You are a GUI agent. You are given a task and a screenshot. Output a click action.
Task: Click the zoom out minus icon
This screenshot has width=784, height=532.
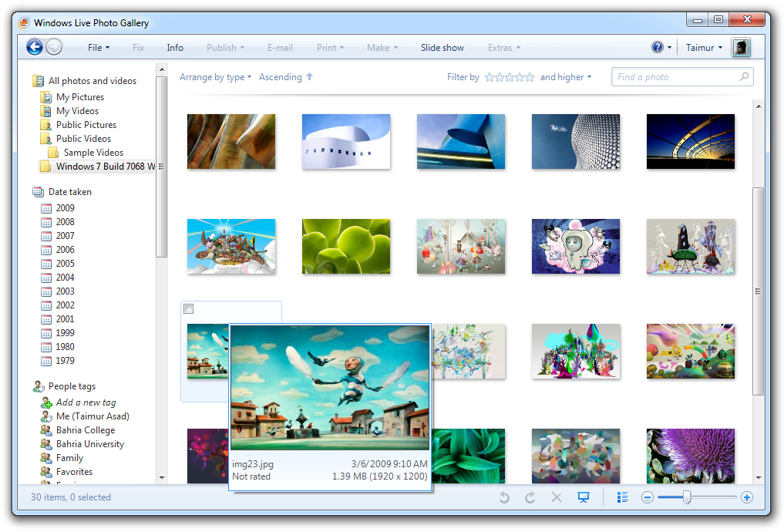coord(648,497)
